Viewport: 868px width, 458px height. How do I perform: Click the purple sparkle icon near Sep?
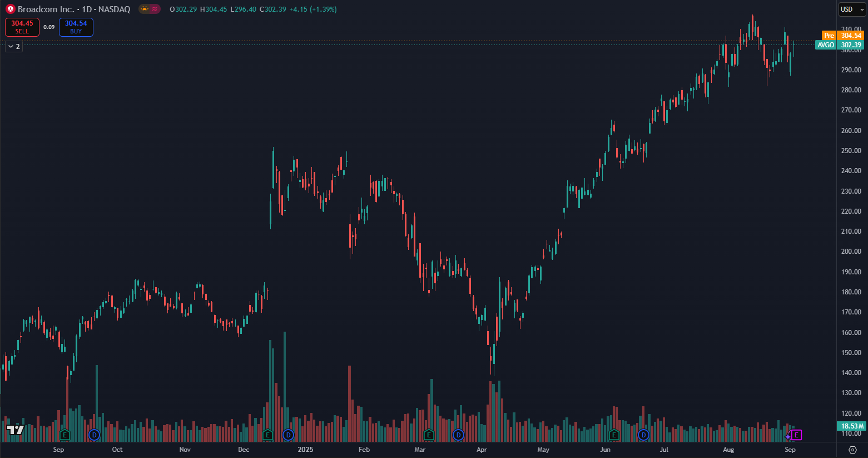pos(788,436)
